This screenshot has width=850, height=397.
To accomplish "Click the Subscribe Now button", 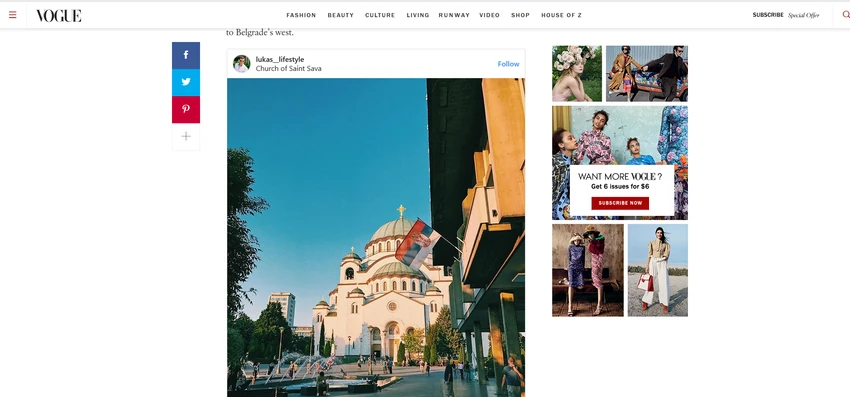I will pyautogui.click(x=620, y=203).
